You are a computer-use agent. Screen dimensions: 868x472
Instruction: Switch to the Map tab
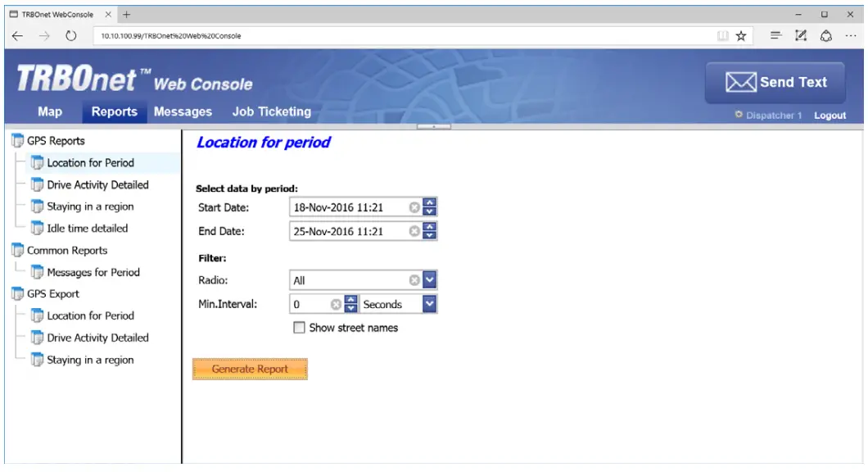click(50, 111)
